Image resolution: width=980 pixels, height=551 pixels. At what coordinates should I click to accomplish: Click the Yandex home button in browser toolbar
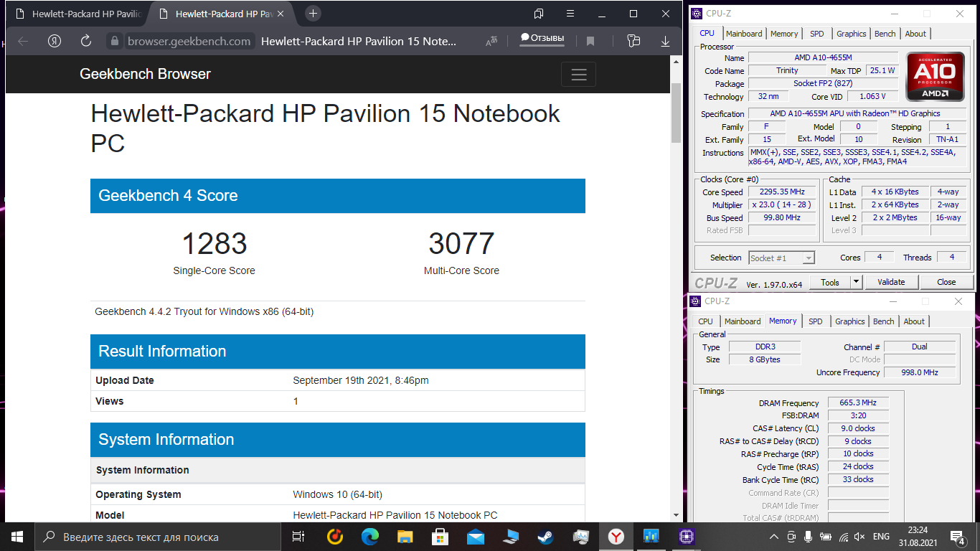(x=55, y=41)
